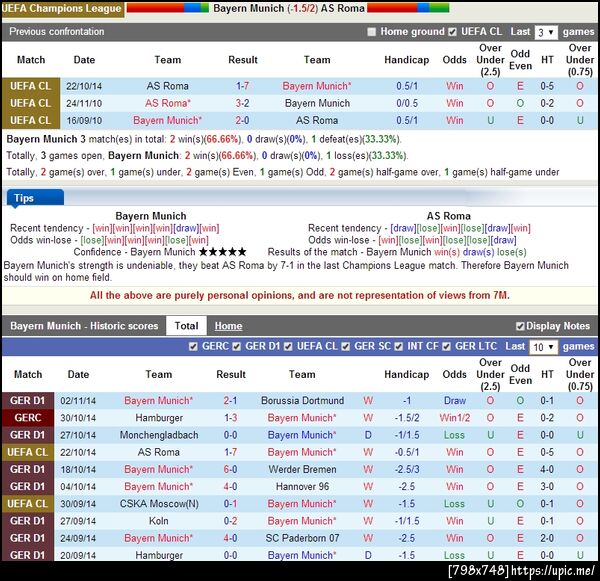Click the 0.5/1 handicap in 22/10/14 confrontation
Screen dimensions: 600x581
tap(407, 86)
